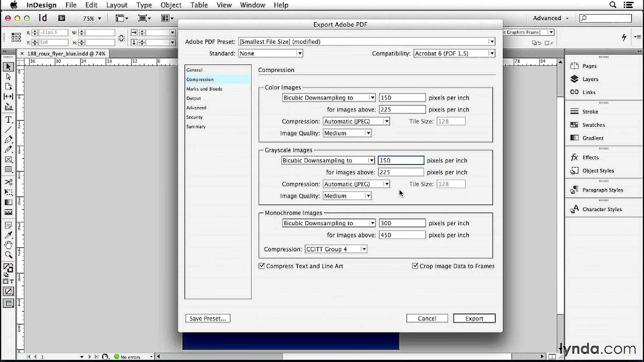The image size is (644, 362).
Task: Select the Type tool
Action: (9, 120)
